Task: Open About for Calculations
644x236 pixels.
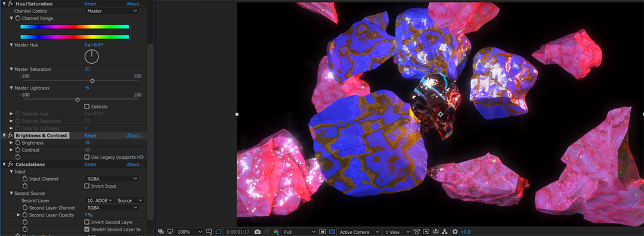Action: coord(135,164)
